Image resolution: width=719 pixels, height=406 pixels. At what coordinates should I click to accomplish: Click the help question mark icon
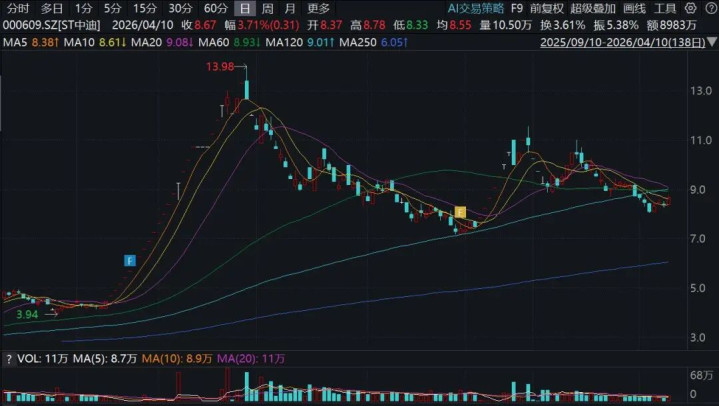pyautogui.click(x=711, y=8)
